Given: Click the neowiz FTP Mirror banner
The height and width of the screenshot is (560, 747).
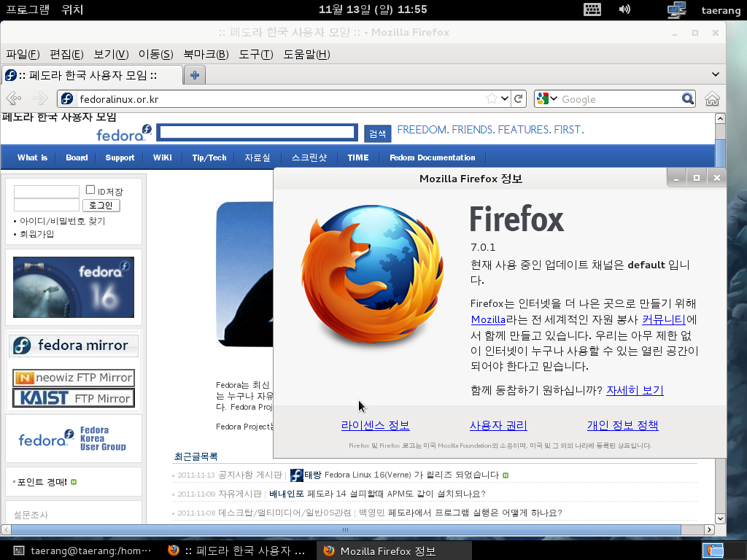Looking at the screenshot, I should (x=74, y=378).
